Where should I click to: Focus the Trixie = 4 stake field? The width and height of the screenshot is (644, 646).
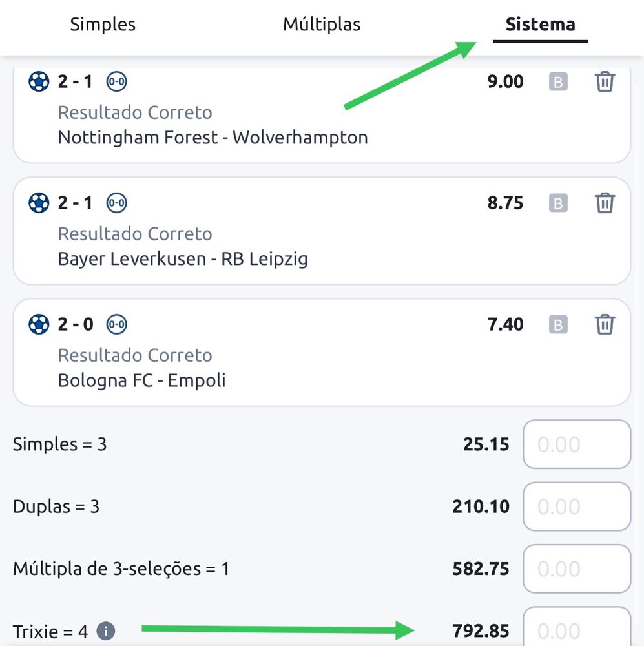point(577,627)
